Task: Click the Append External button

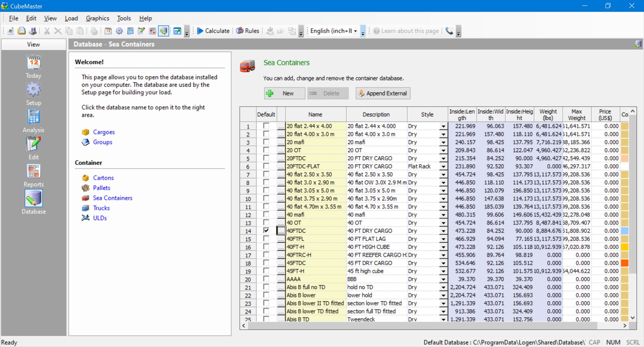Action: [383, 93]
